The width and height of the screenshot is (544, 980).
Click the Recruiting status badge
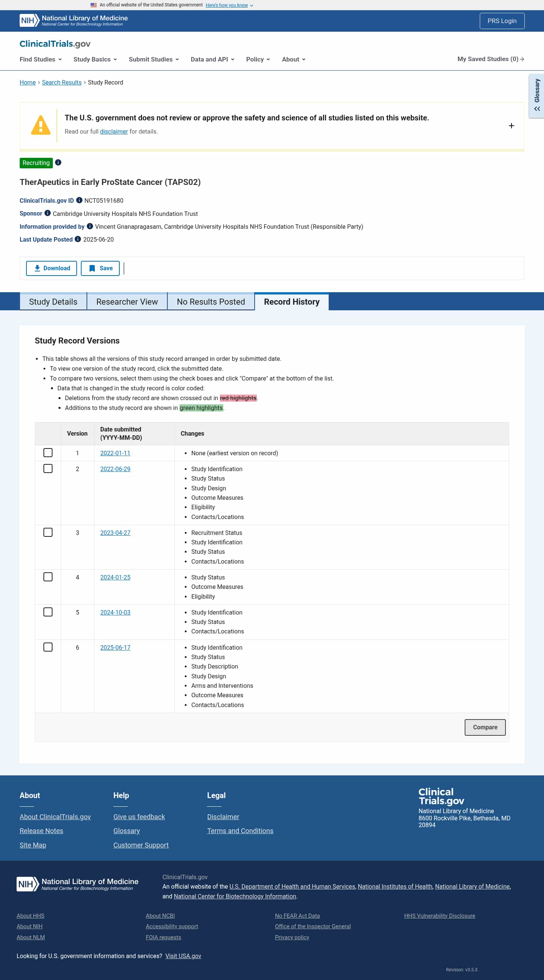click(36, 163)
